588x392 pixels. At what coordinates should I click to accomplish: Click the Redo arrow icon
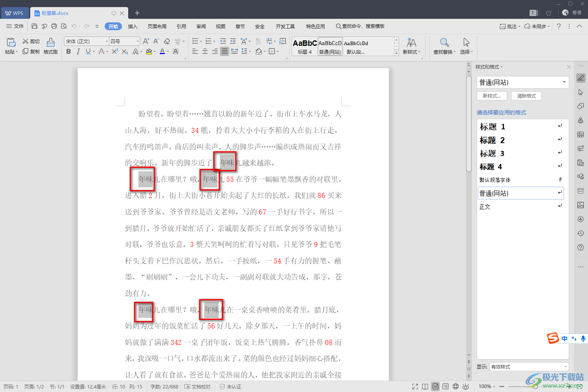(87, 26)
